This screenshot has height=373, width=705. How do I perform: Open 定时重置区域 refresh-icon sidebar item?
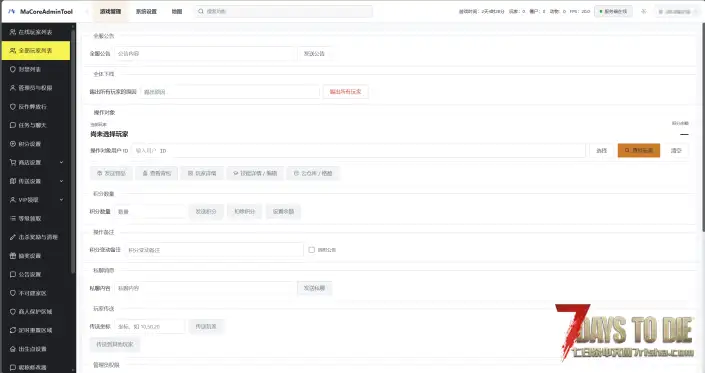coord(36,330)
